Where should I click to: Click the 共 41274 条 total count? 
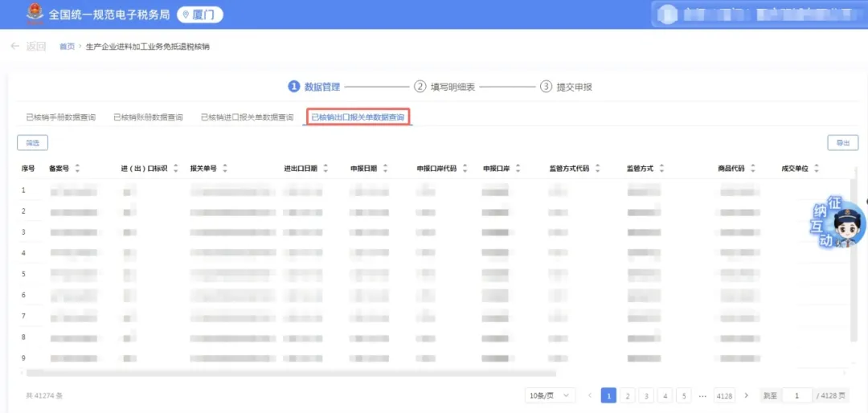click(x=44, y=396)
